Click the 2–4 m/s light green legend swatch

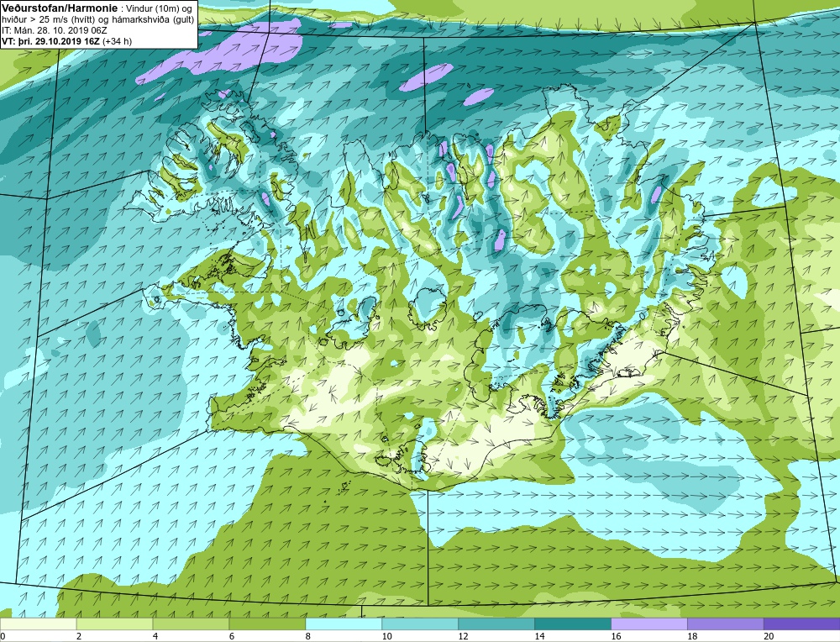click(x=114, y=624)
